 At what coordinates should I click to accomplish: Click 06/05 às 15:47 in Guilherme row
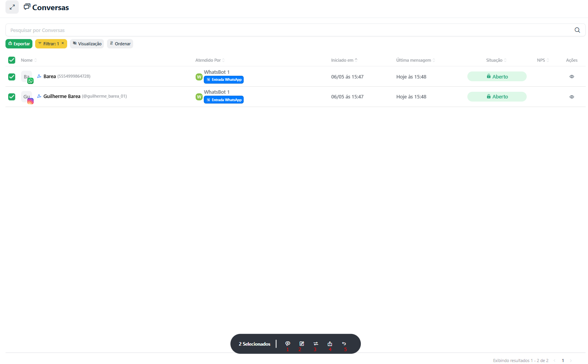(x=347, y=97)
